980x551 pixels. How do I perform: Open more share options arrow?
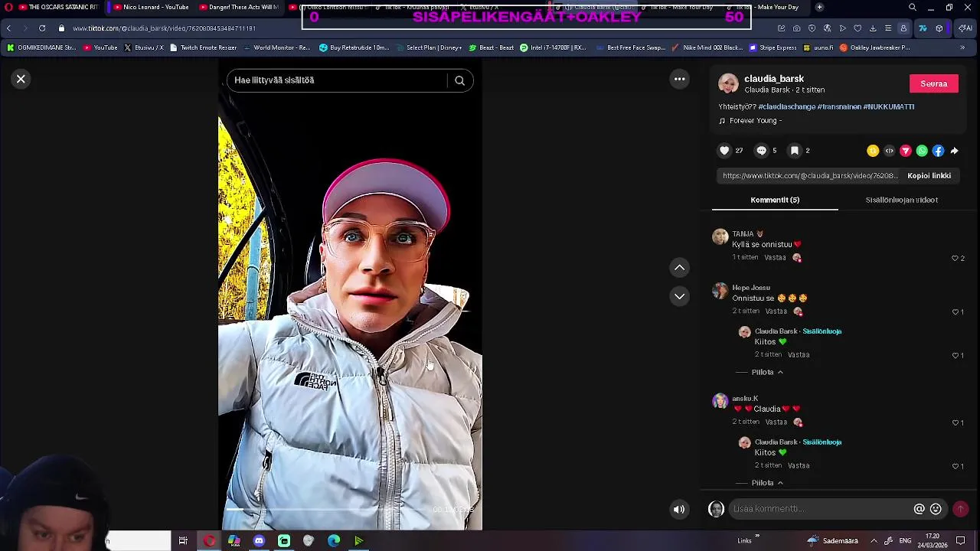pos(954,151)
